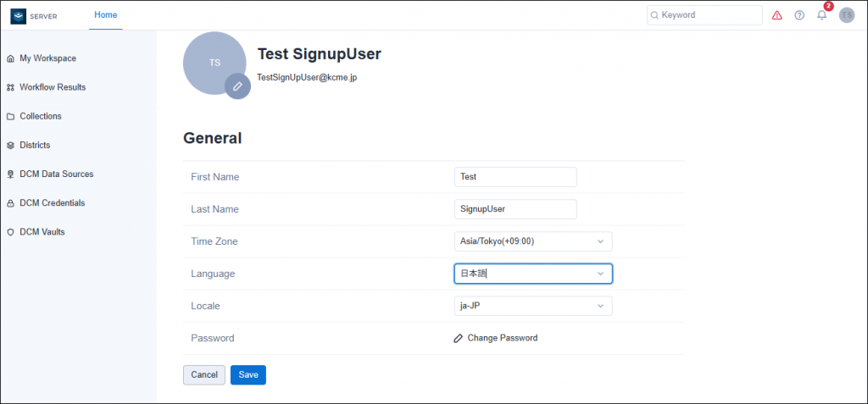Click the Cancel button

(x=204, y=374)
